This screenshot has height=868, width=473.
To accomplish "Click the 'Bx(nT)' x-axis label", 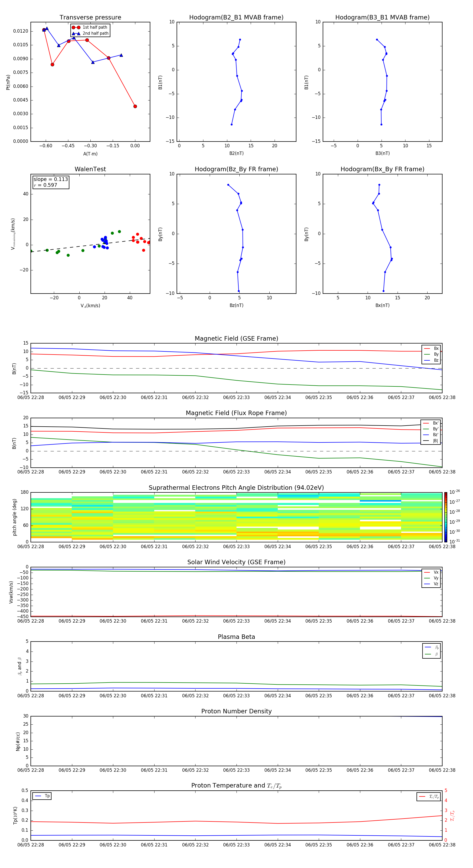I will 382,305.
